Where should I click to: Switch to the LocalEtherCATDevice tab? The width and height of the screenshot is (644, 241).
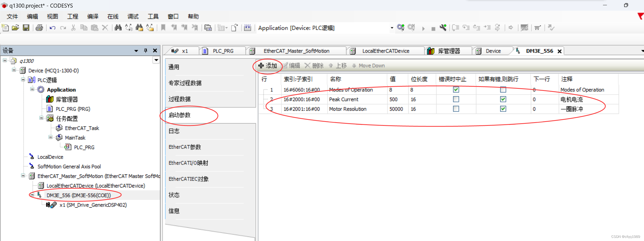tap(386, 51)
